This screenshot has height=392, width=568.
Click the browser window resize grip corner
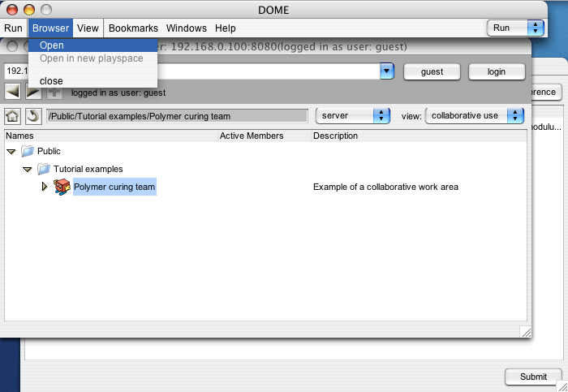(x=526, y=332)
